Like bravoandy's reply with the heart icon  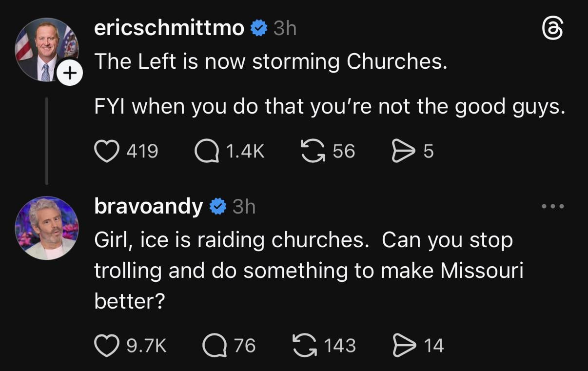coord(105,345)
